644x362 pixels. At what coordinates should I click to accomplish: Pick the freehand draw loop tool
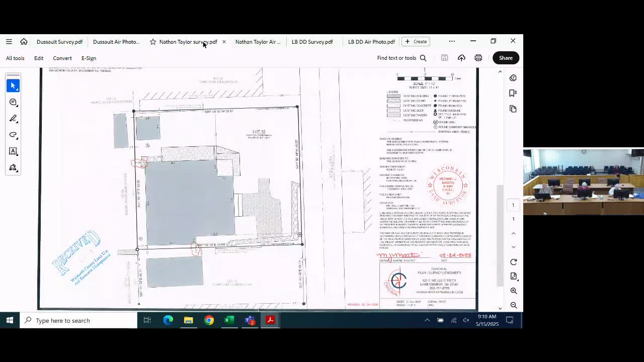point(13,135)
